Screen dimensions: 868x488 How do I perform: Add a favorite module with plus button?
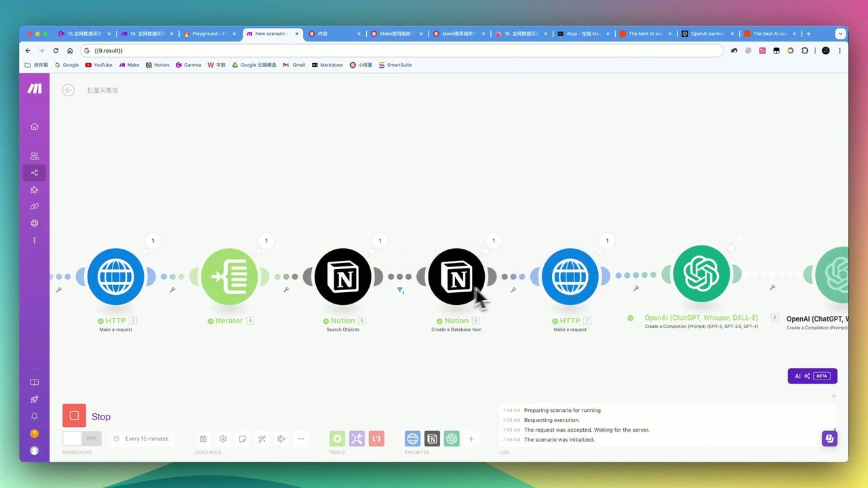pos(471,439)
